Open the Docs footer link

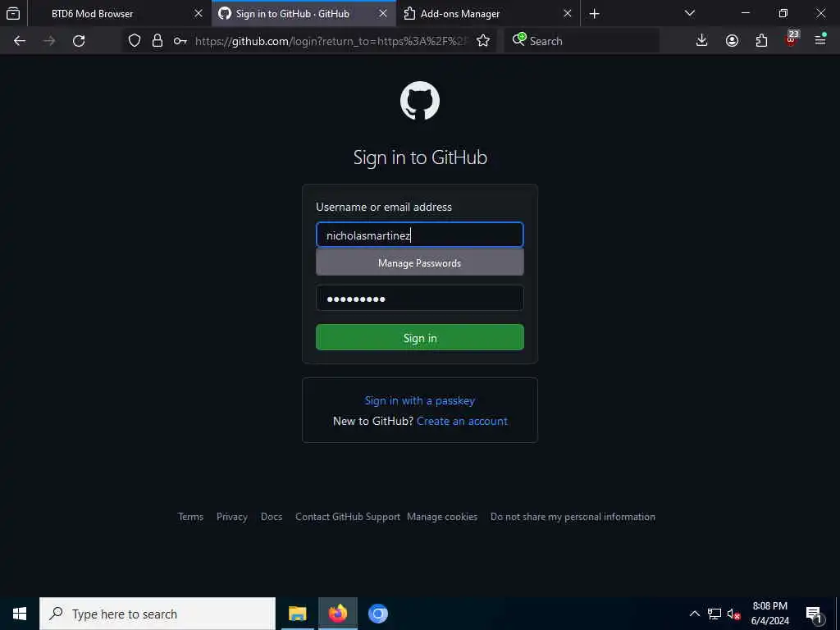pyautogui.click(x=272, y=517)
